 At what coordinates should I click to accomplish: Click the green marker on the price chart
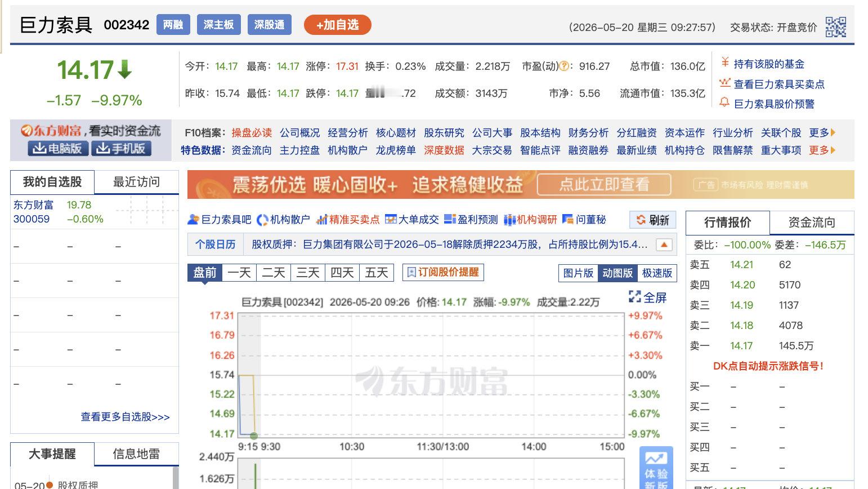coord(254,435)
